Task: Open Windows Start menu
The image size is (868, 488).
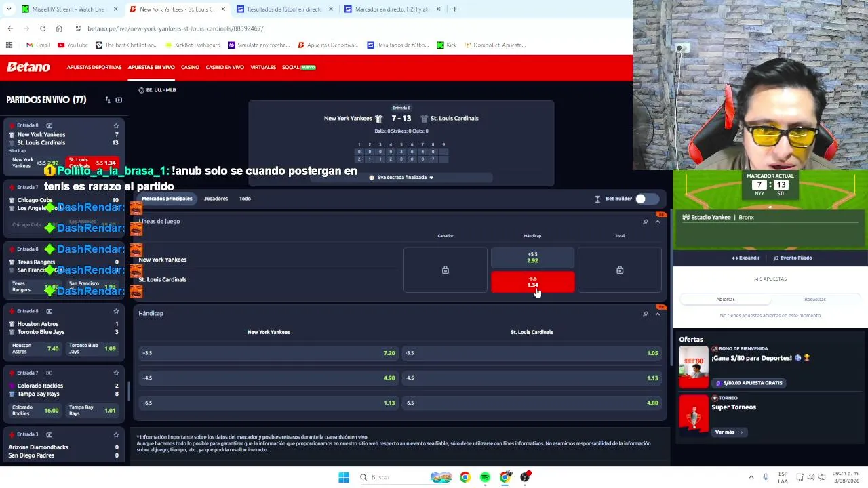Action: pos(344,477)
